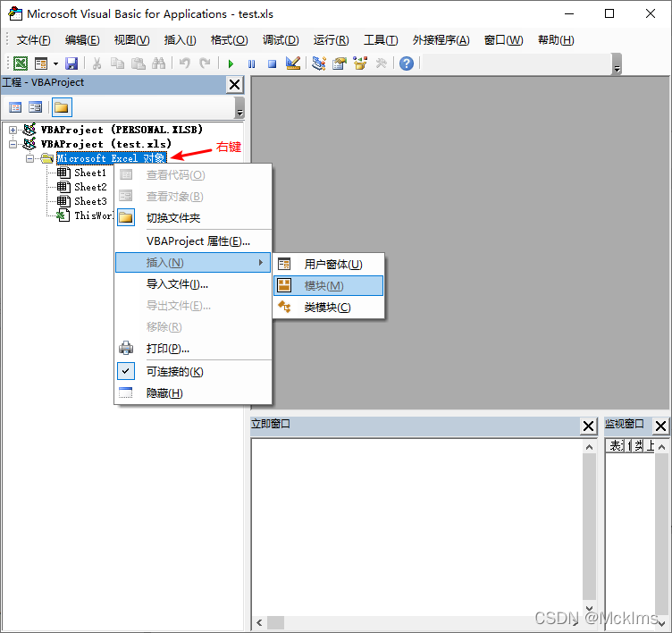Toggle the 可连接的(K) checked option
This screenshot has width=672, height=633.
click(193, 371)
